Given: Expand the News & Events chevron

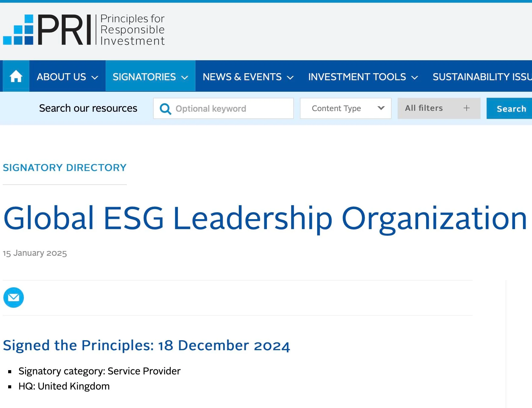Looking at the screenshot, I should pyautogui.click(x=290, y=77).
